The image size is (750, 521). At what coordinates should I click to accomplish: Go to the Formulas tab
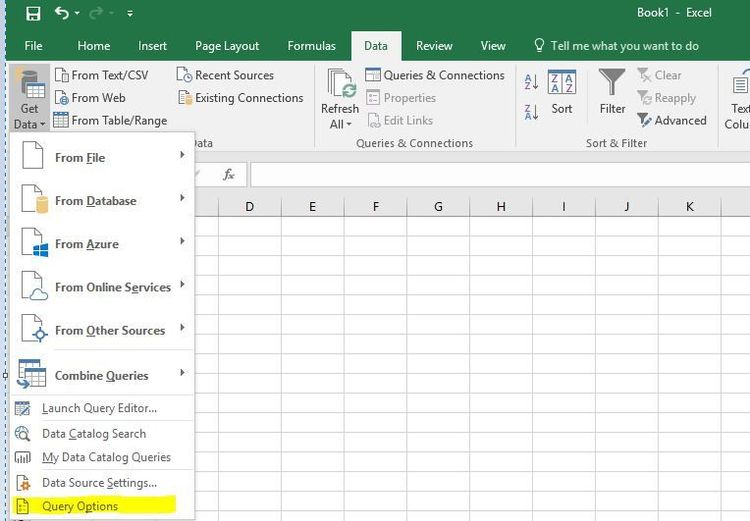(x=311, y=46)
